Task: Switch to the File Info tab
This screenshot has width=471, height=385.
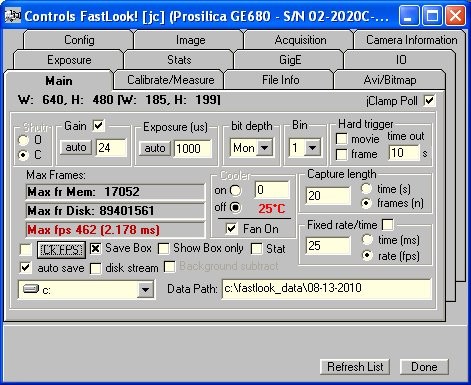Action: point(280,80)
